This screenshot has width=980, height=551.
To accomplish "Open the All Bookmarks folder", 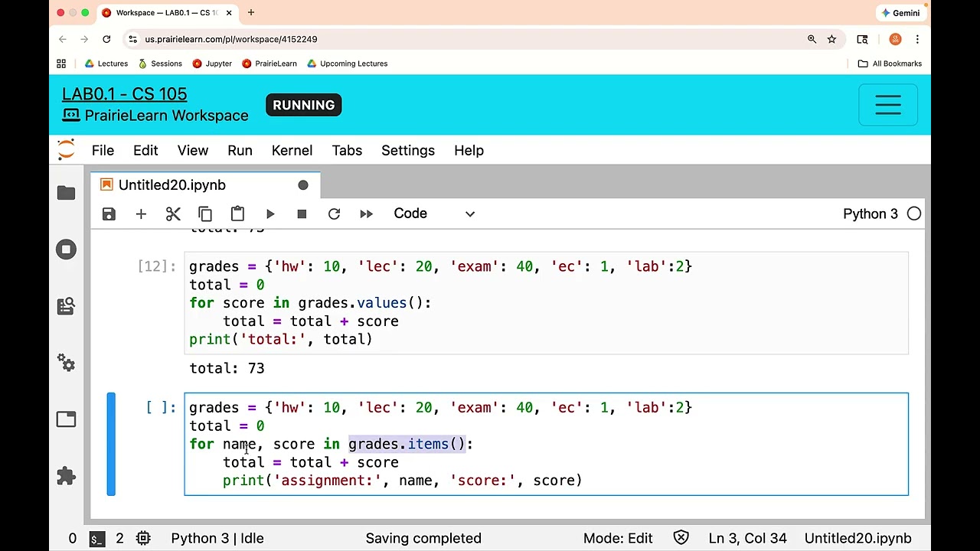I will (890, 64).
